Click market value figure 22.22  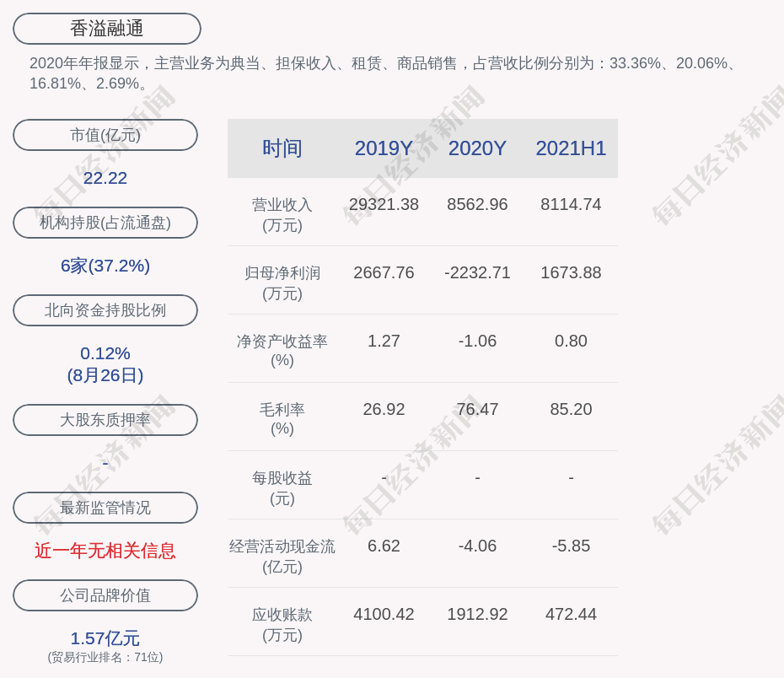(x=105, y=178)
